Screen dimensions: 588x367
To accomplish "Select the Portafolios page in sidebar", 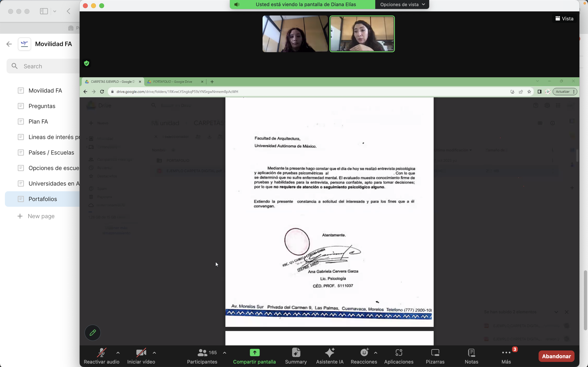I will (x=43, y=199).
